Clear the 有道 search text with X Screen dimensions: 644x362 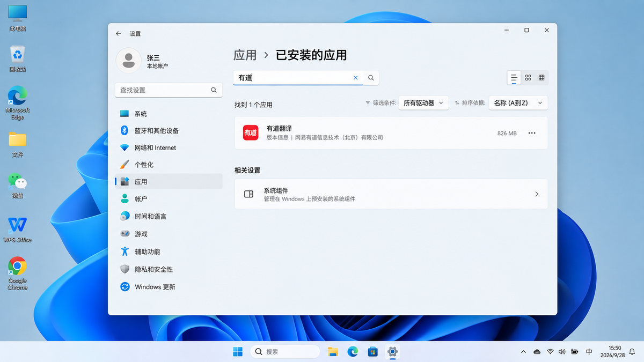pyautogui.click(x=355, y=78)
